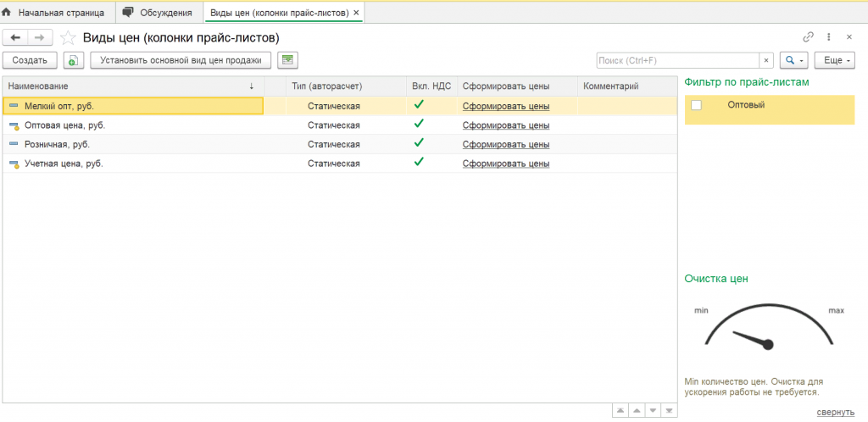
Task: Click the home icon of Начальная страница tab
Action: click(x=7, y=12)
